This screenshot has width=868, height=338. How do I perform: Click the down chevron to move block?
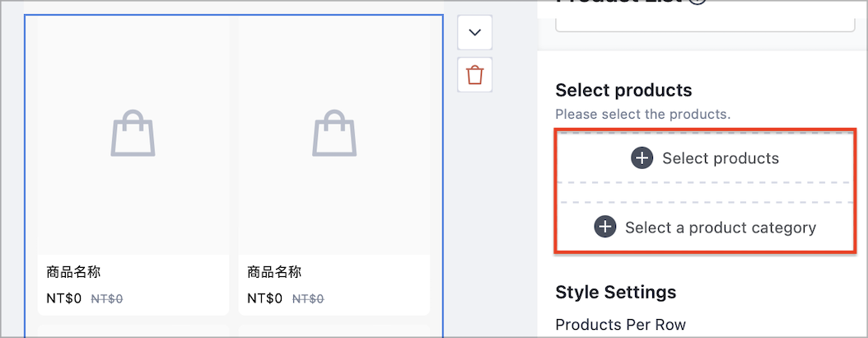point(475,32)
